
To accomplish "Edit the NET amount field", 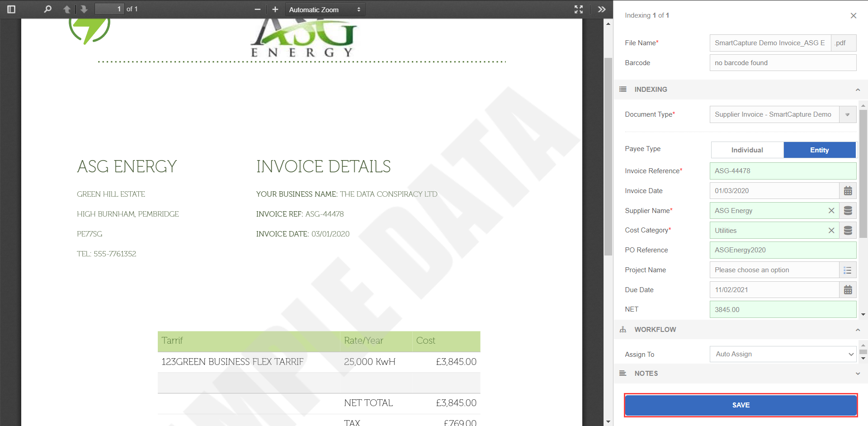I will click(783, 310).
